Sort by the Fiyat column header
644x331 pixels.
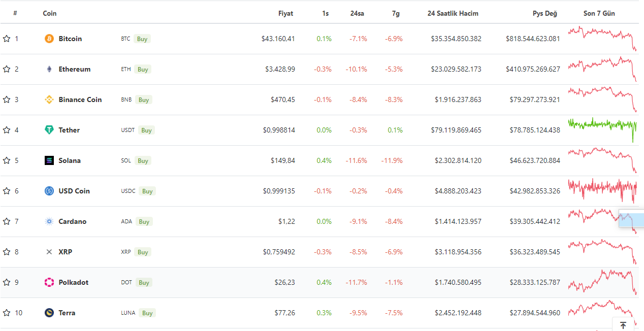pyautogui.click(x=285, y=13)
